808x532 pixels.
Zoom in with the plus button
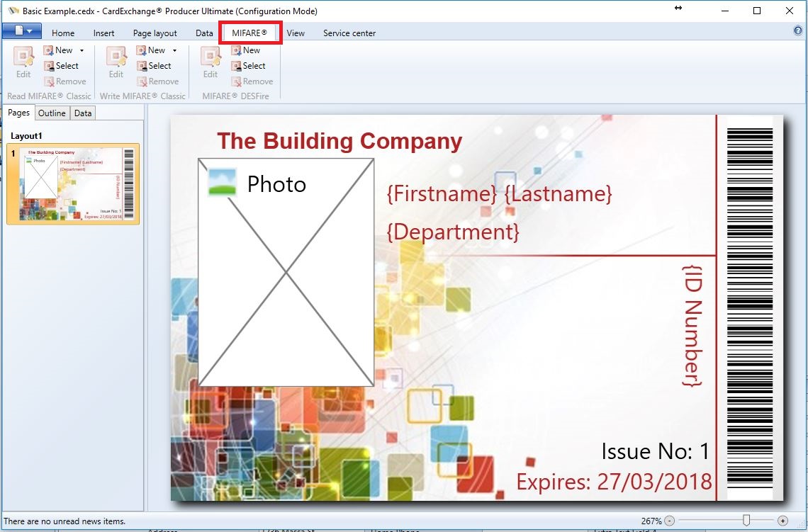782,521
